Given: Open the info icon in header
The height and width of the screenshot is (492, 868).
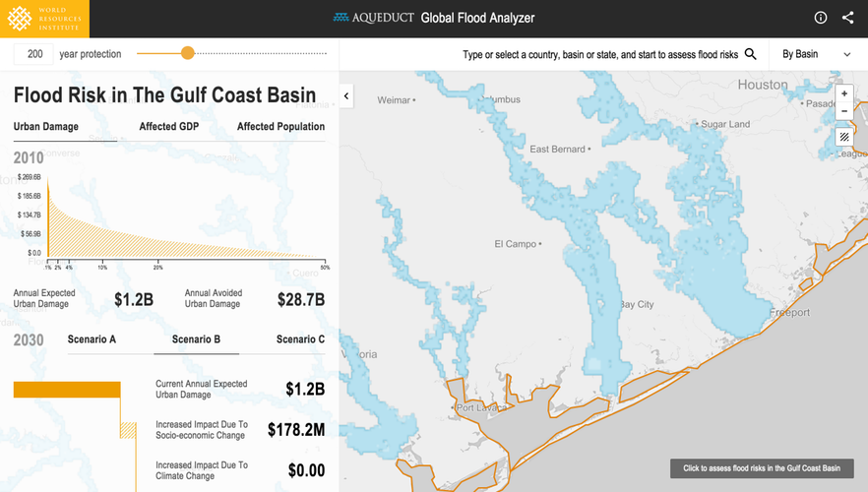Looking at the screenshot, I should point(821,18).
